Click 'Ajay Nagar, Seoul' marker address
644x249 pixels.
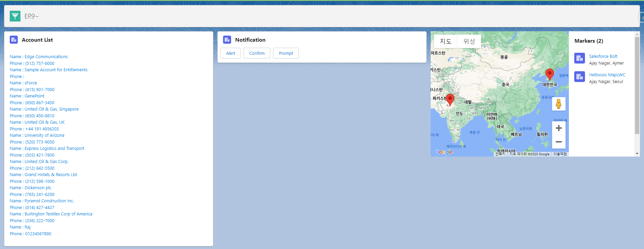(606, 81)
